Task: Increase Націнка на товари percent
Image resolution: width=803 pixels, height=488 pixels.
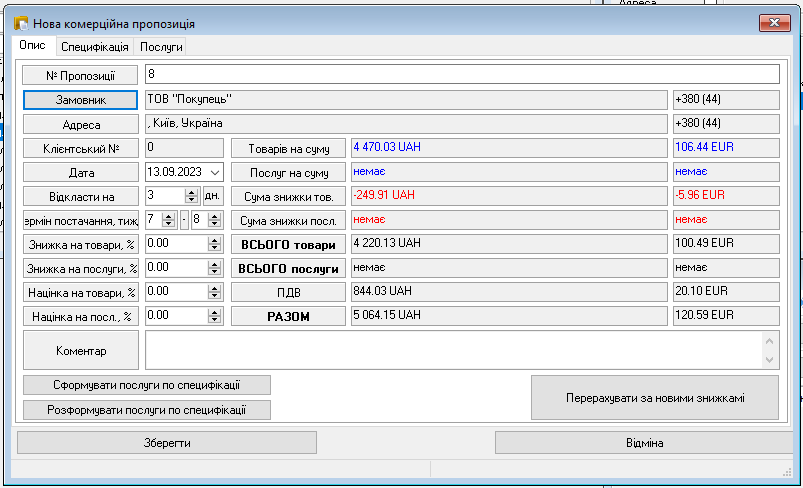Action: point(214,288)
